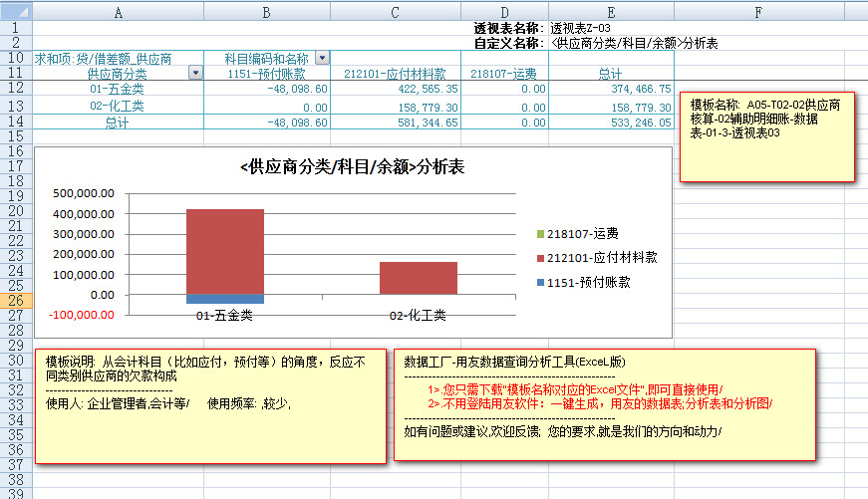The height and width of the screenshot is (499, 868).
Task: Select column header F
Action: coord(758,11)
